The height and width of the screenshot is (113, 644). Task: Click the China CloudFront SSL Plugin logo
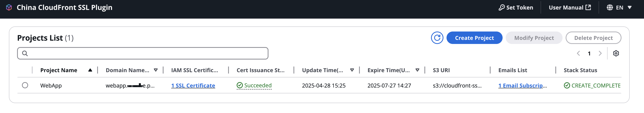tap(9, 8)
